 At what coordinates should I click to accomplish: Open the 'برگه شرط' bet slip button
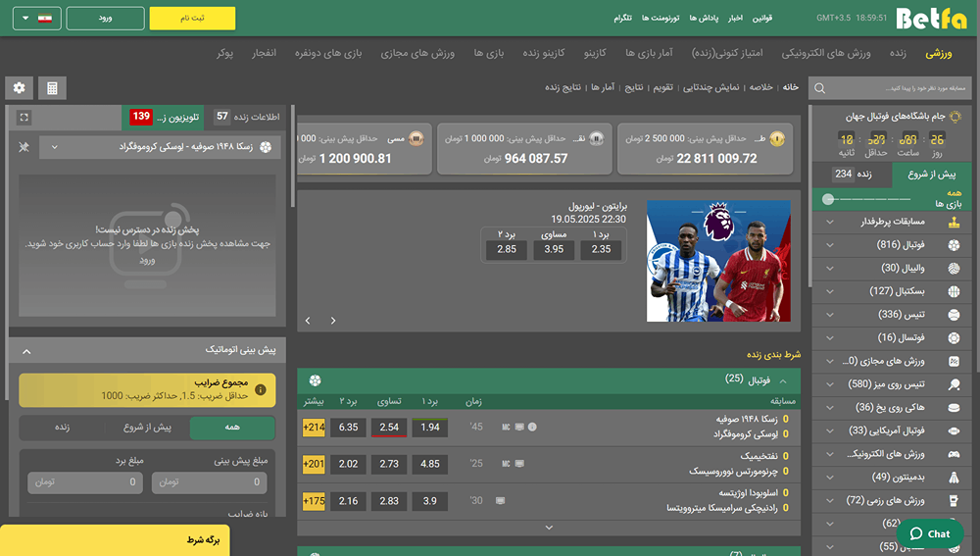[115, 540]
